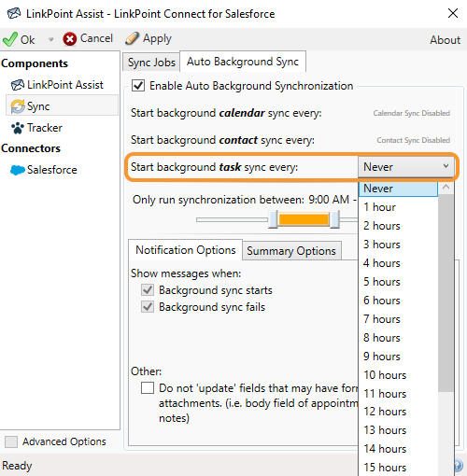
Task: Choose 10 hours from the list
Action: 398,375
